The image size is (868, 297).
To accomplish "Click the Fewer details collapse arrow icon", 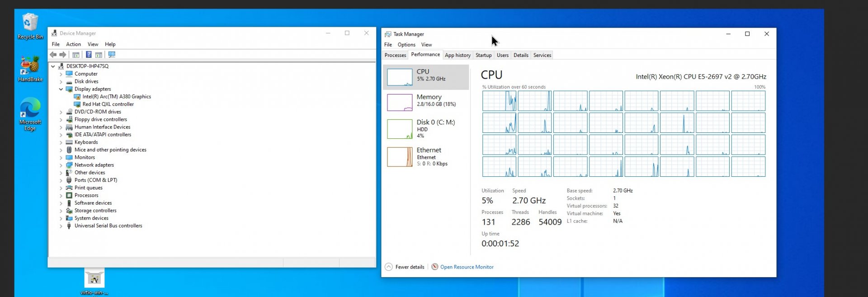I will point(389,267).
